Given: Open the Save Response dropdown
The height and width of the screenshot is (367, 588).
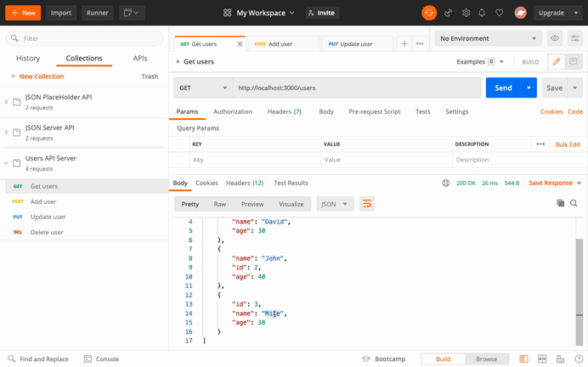Looking at the screenshot, I should (555, 183).
